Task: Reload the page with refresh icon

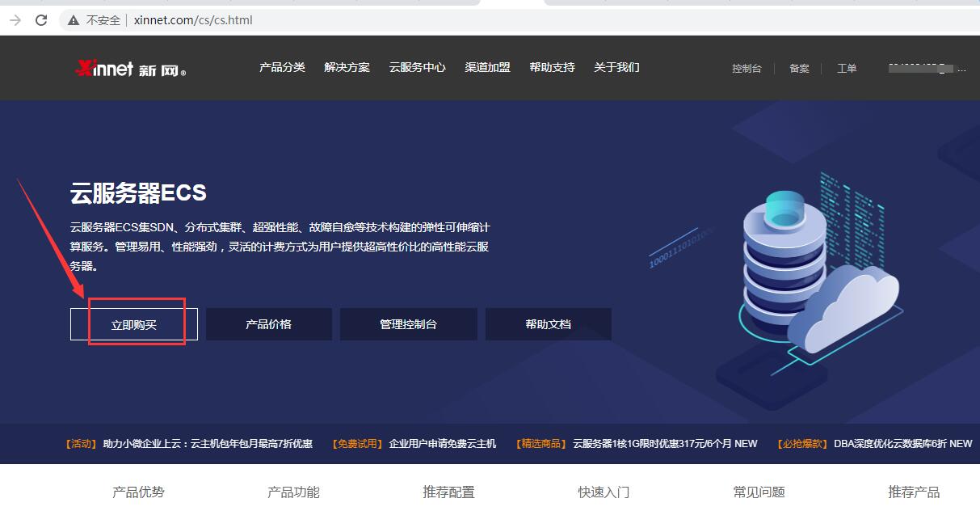Action: coord(41,20)
